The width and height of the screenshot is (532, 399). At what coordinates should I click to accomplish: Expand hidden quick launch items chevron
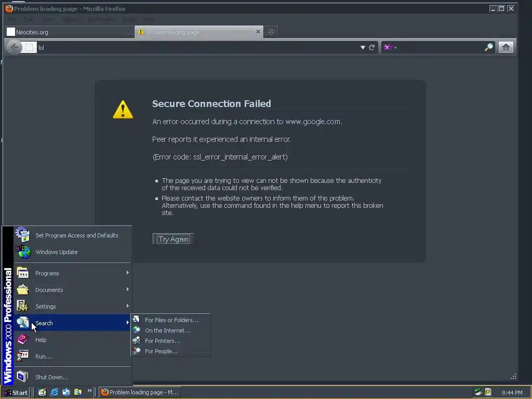pos(89,391)
